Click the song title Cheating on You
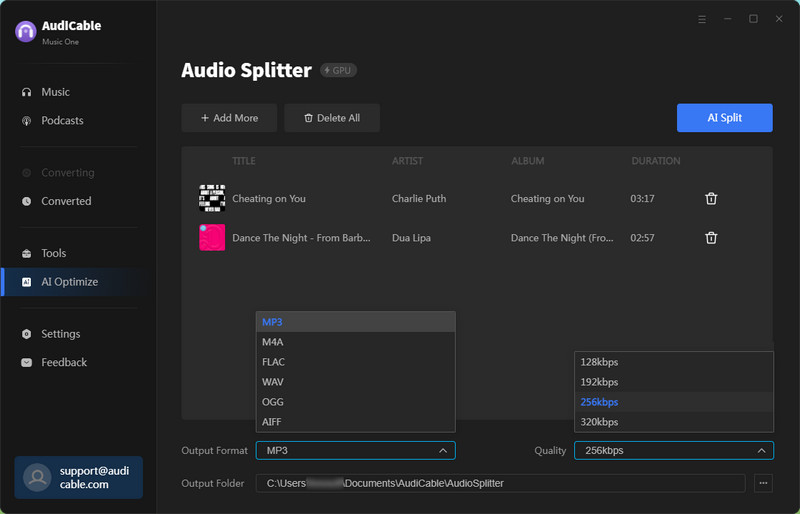The width and height of the screenshot is (800, 514). pyautogui.click(x=269, y=199)
